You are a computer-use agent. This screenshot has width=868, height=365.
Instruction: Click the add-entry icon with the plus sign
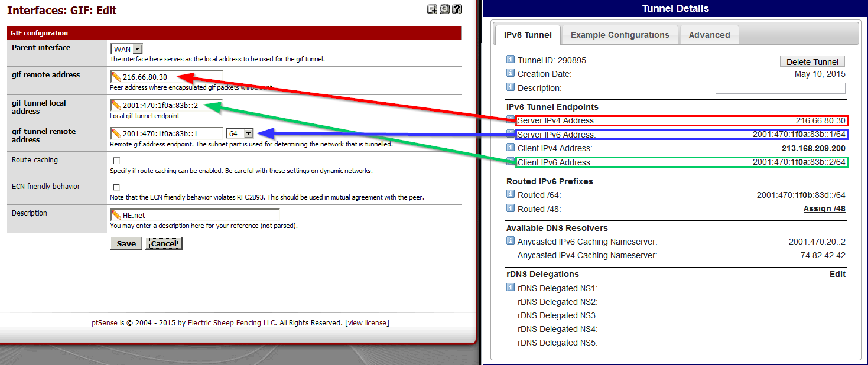click(x=432, y=9)
